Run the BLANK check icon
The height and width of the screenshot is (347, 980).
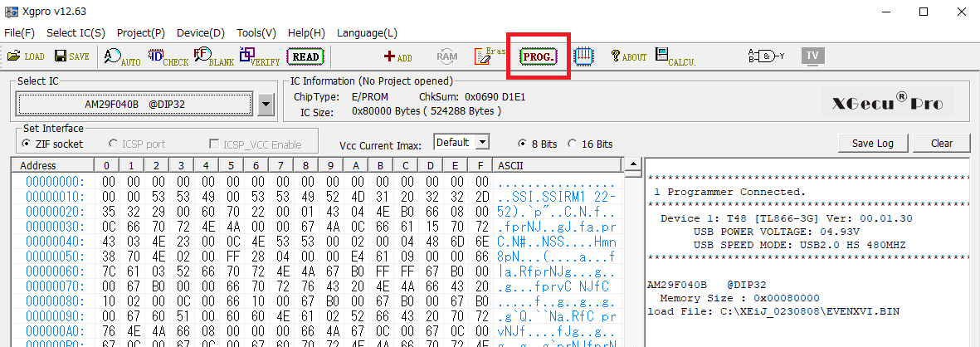(214, 56)
